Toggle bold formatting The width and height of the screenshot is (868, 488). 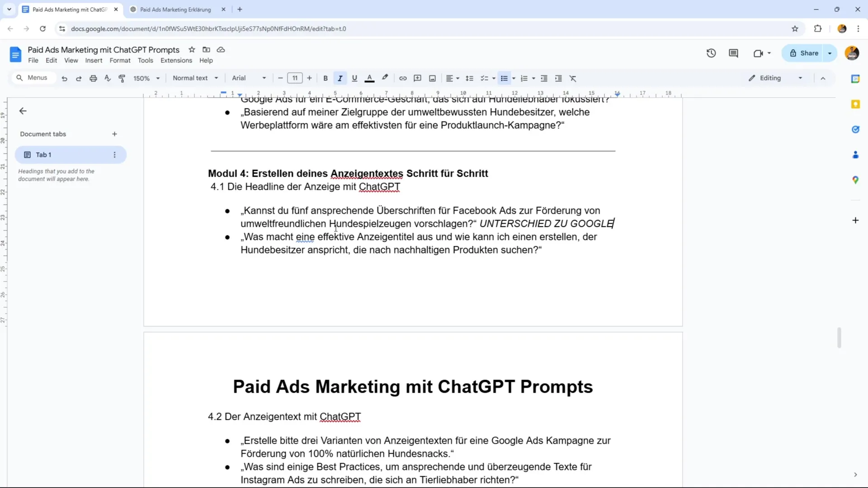click(x=325, y=78)
